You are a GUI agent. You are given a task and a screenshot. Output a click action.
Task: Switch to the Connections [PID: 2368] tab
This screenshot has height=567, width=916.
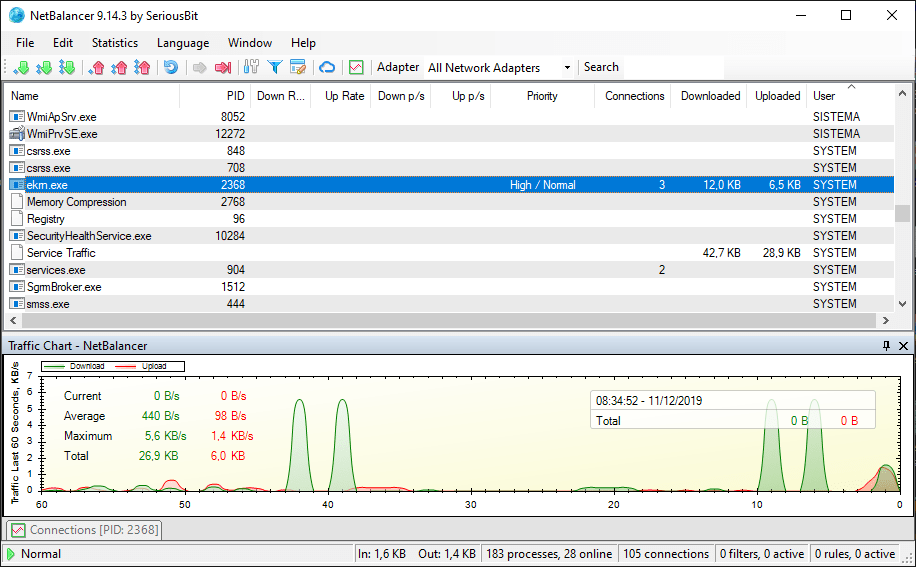pos(84,530)
